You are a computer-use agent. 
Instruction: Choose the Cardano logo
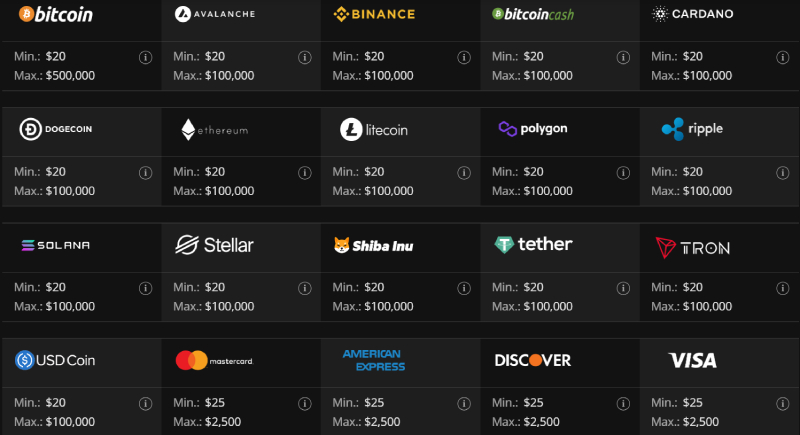point(693,14)
